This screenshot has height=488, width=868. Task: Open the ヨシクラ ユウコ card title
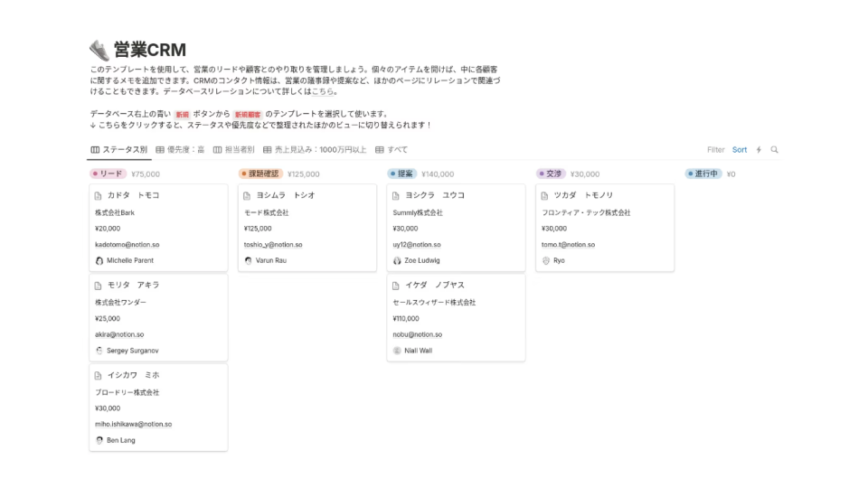[x=435, y=195]
